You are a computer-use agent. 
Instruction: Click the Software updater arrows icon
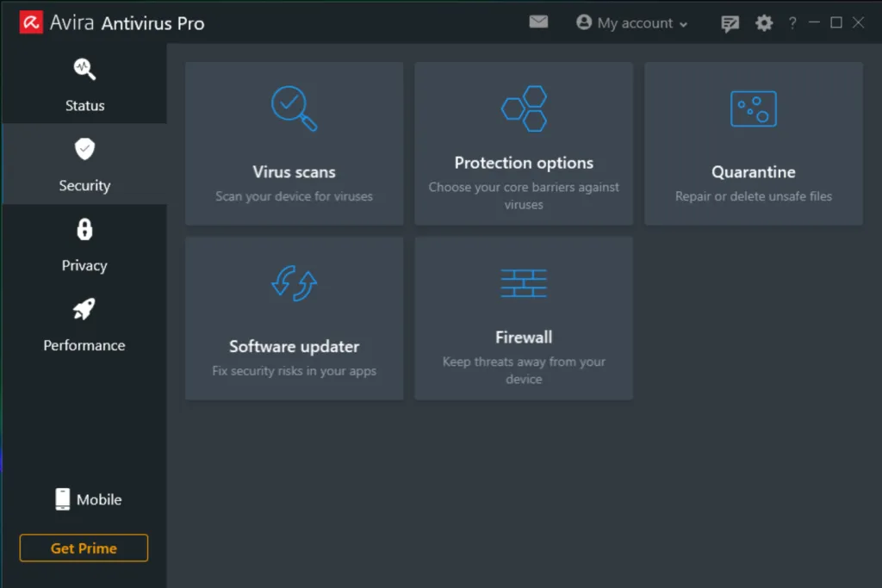(x=294, y=283)
